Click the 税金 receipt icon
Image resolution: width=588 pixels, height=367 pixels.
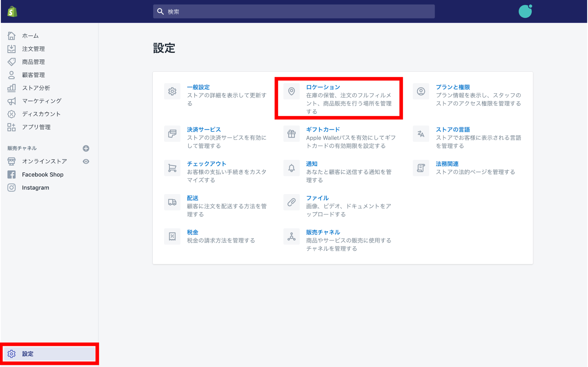(172, 236)
